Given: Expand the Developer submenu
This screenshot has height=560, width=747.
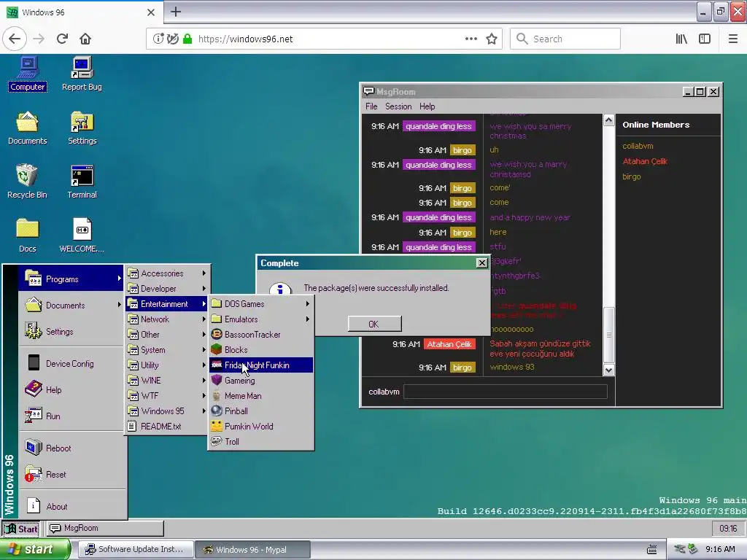Looking at the screenshot, I should pos(167,289).
